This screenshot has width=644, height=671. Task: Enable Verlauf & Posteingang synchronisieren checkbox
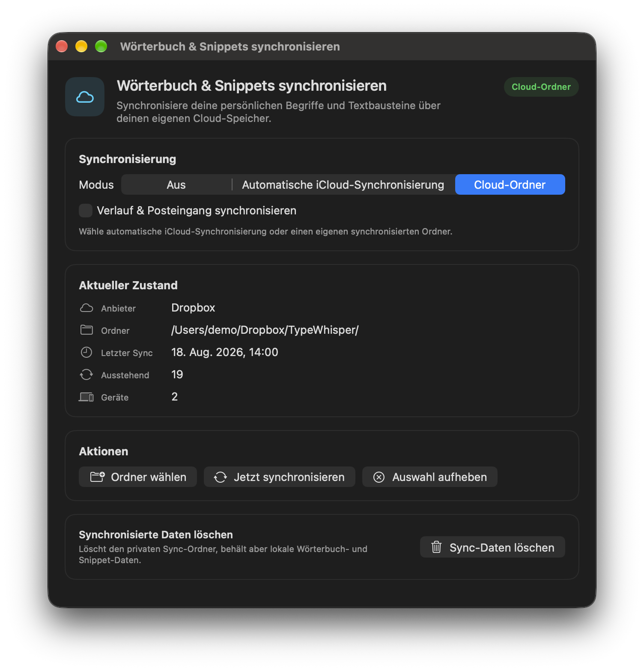coord(86,211)
